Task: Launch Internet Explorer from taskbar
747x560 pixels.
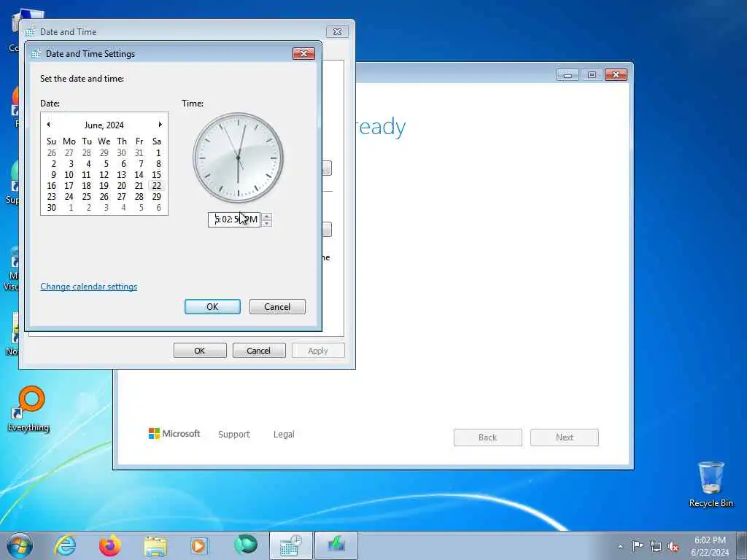Action: 65,545
